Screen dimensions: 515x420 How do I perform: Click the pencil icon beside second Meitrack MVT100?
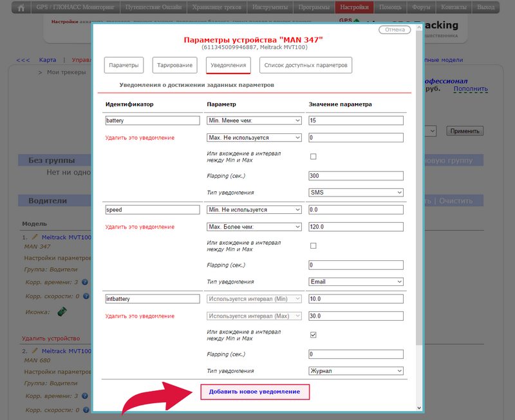(35, 352)
